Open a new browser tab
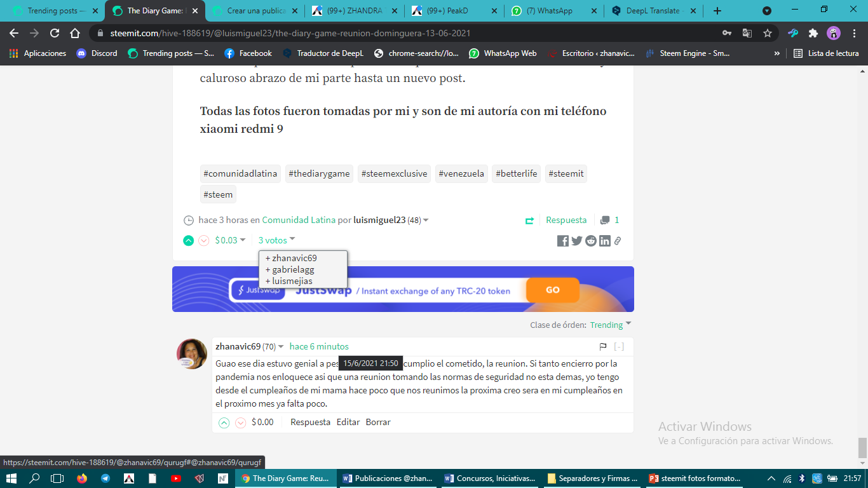The image size is (868, 488). tap(717, 11)
